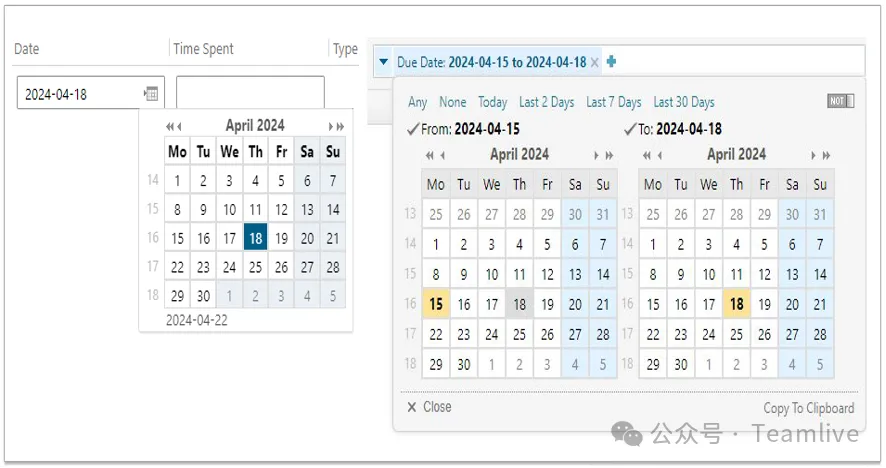Select highlighted 15 in the From calendar
This screenshot has width=886, height=468.
[436, 304]
